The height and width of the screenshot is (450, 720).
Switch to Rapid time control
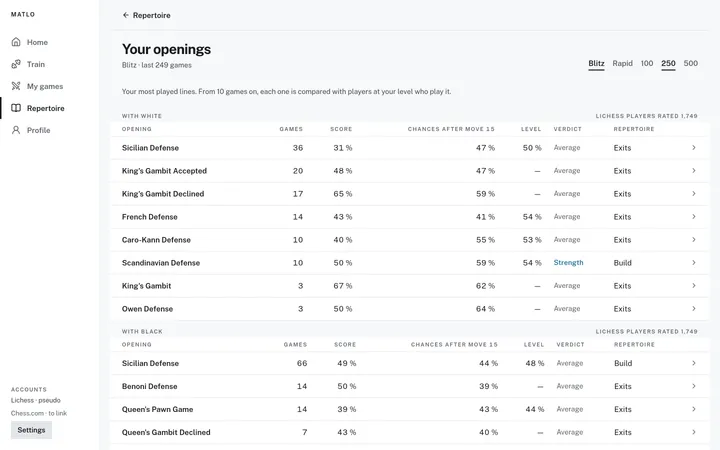pos(622,63)
